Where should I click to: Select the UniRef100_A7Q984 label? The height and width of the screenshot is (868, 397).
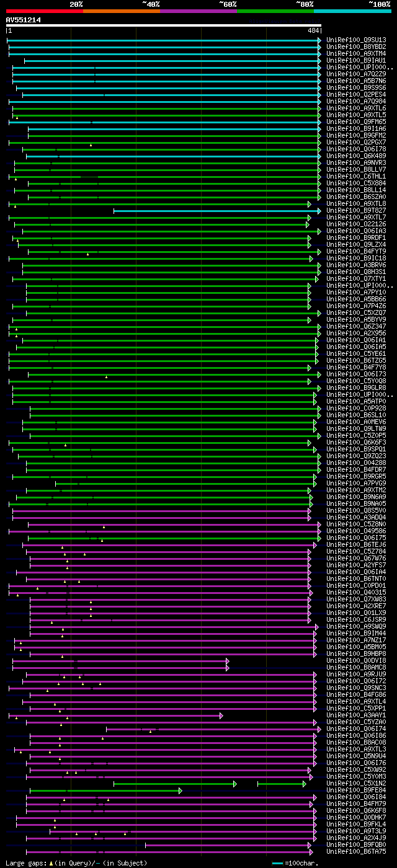356,101
